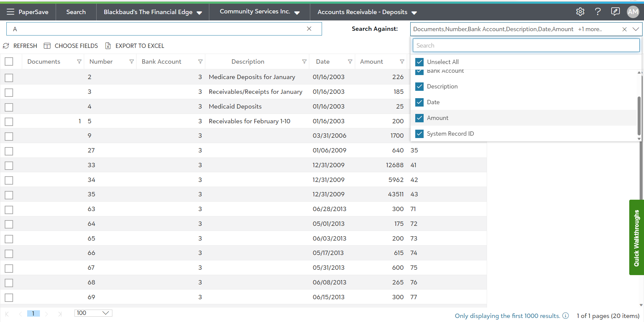The height and width of the screenshot is (322, 644).
Task: Uncheck the Amount field option
Action: click(x=419, y=118)
